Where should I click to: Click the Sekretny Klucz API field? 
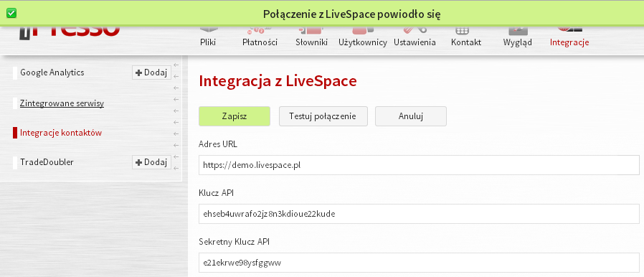(419, 263)
